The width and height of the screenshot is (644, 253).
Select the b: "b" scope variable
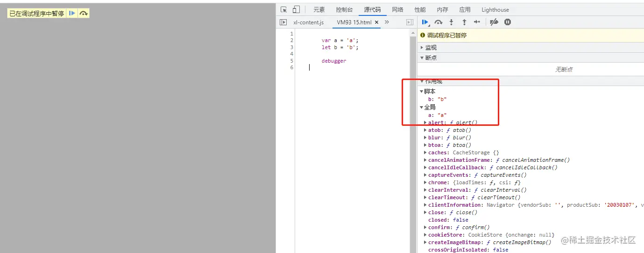click(x=437, y=100)
